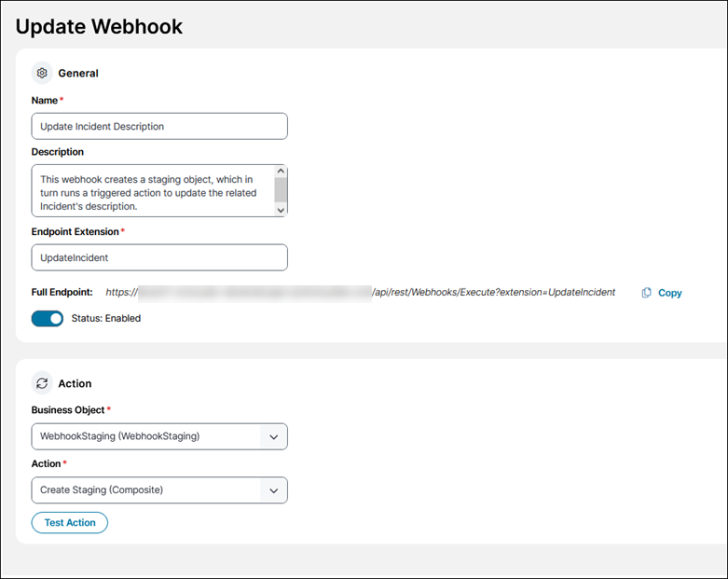
Task: Click the Action section refresh icon
Action: pos(42,383)
